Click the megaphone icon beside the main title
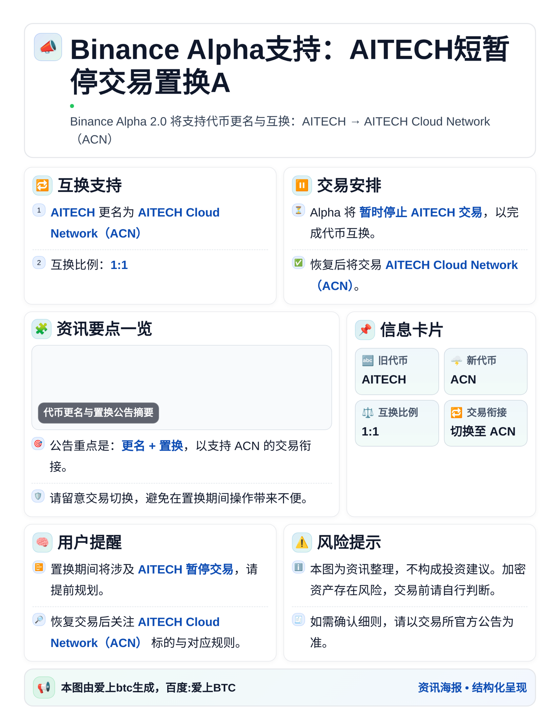The image size is (560, 728). click(x=48, y=47)
